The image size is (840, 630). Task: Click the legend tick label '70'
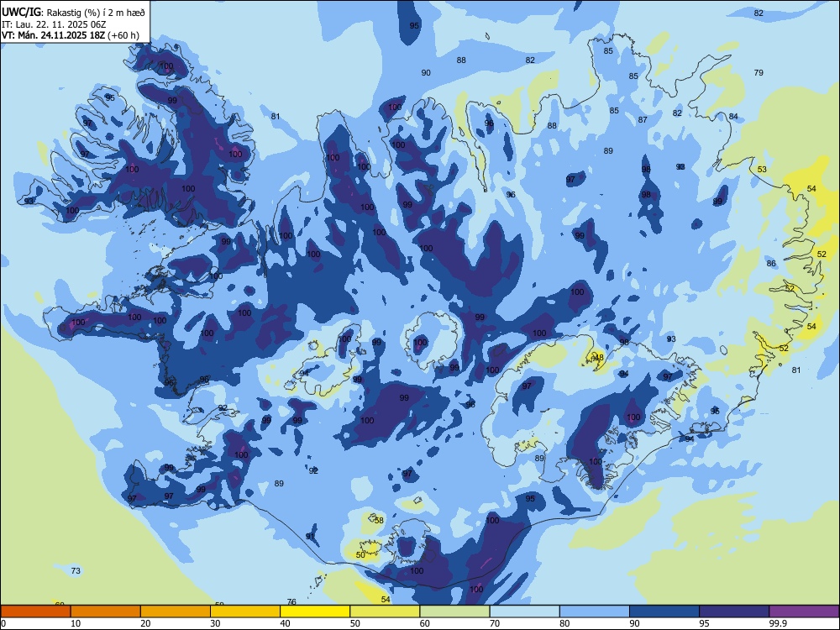click(x=495, y=623)
